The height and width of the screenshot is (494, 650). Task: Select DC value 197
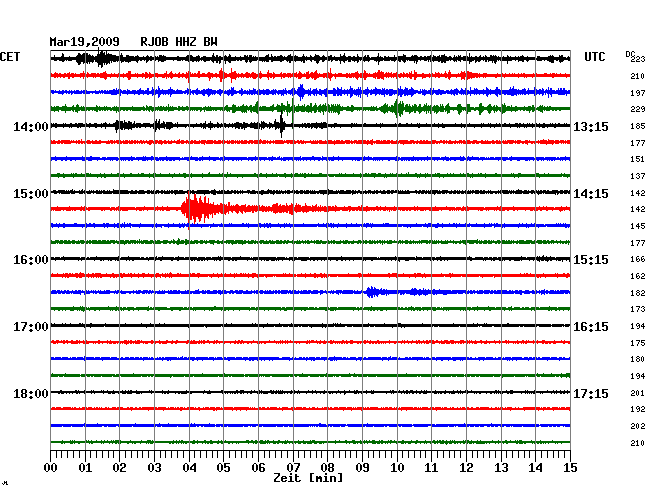[x=638, y=93]
